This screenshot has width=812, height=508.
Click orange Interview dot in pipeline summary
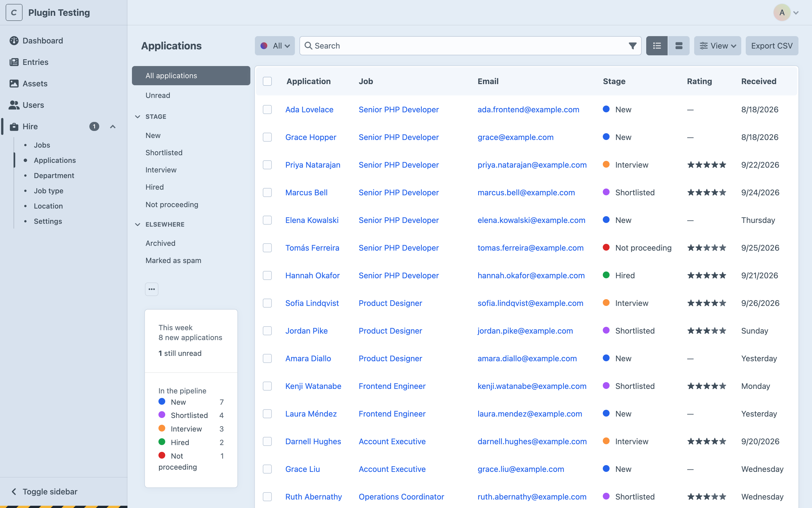(162, 428)
